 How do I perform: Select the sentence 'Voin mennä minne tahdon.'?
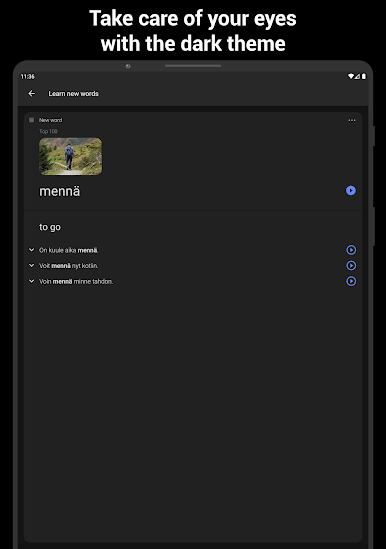tap(76, 282)
